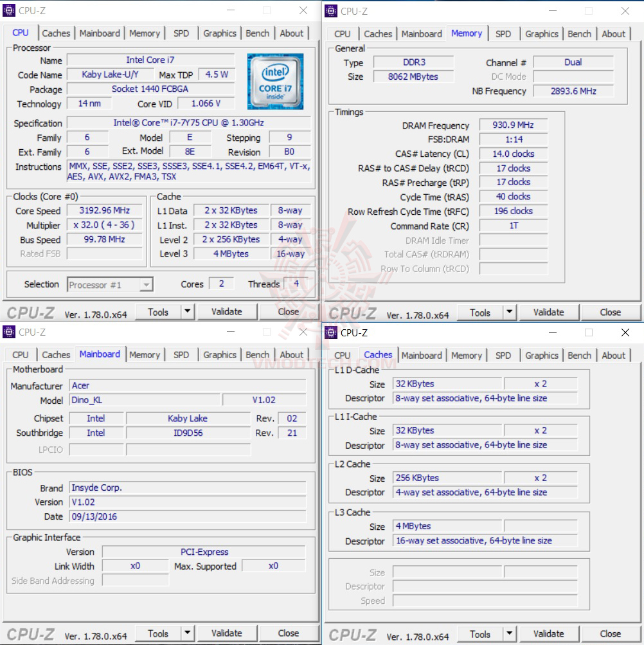Image resolution: width=644 pixels, height=645 pixels.
Task: Open the Processor #1 selection combo box
Action: (x=110, y=285)
